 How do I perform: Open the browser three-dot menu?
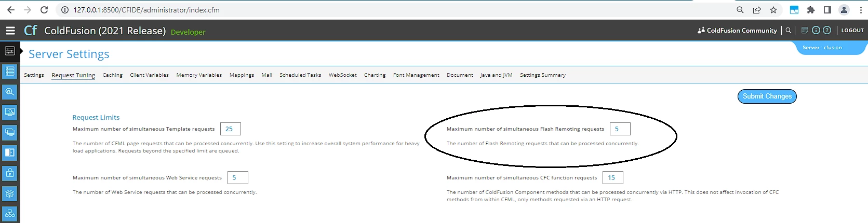861,10
